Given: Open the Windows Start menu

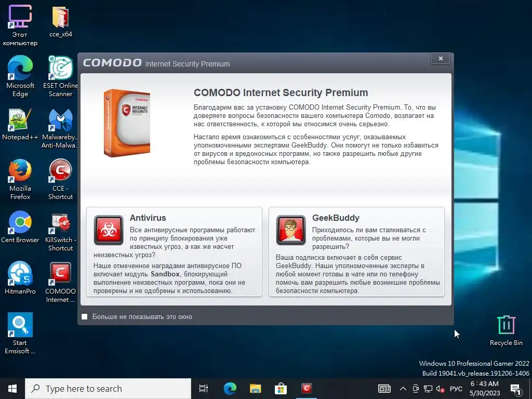Looking at the screenshot, I should tap(12, 389).
